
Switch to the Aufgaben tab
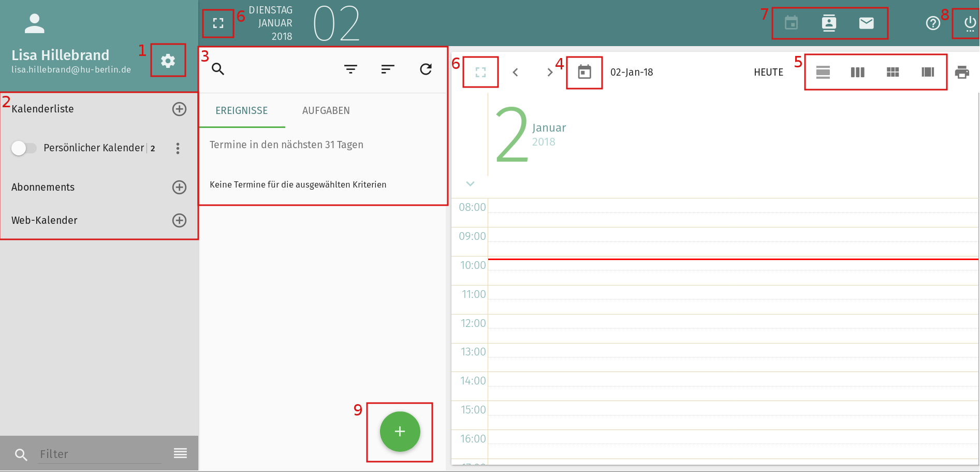coord(326,111)
